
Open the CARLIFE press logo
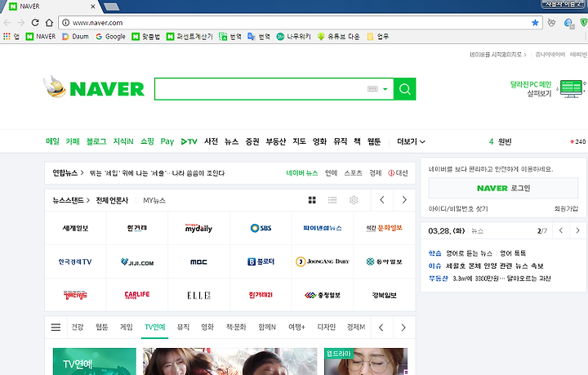tap(137, 295)
